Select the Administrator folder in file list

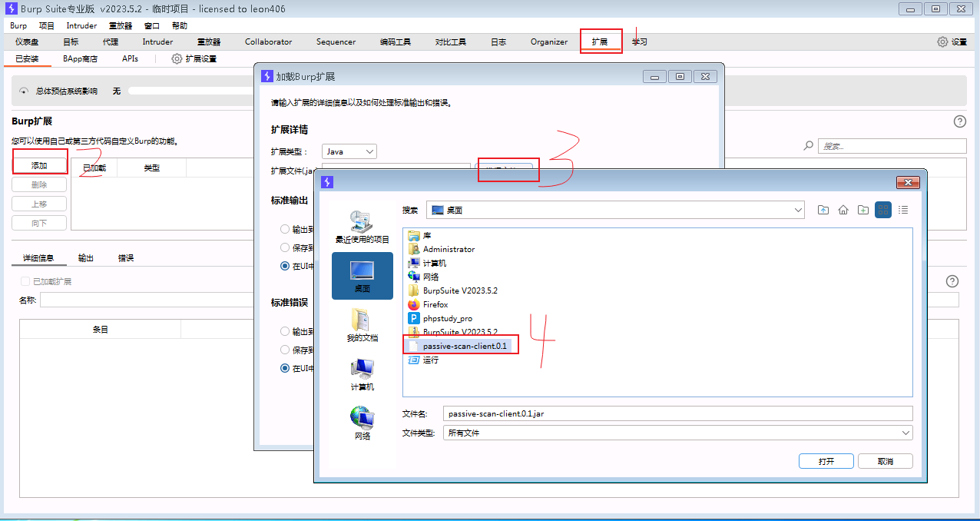pos(442,249)
